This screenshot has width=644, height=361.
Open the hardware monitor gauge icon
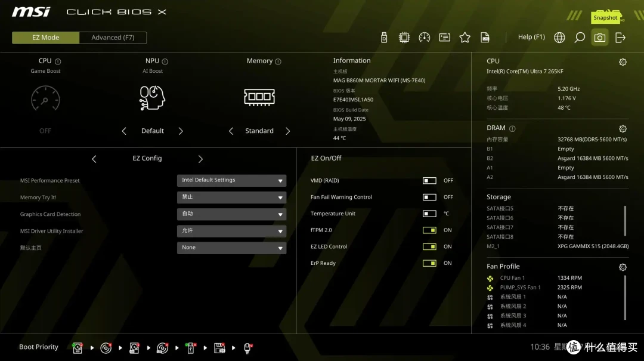(425, 38)
